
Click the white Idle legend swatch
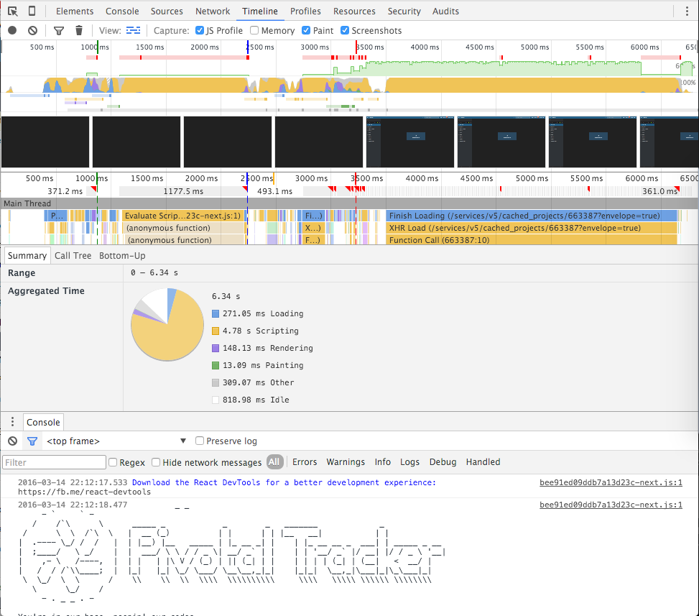[x=216, y=400]
